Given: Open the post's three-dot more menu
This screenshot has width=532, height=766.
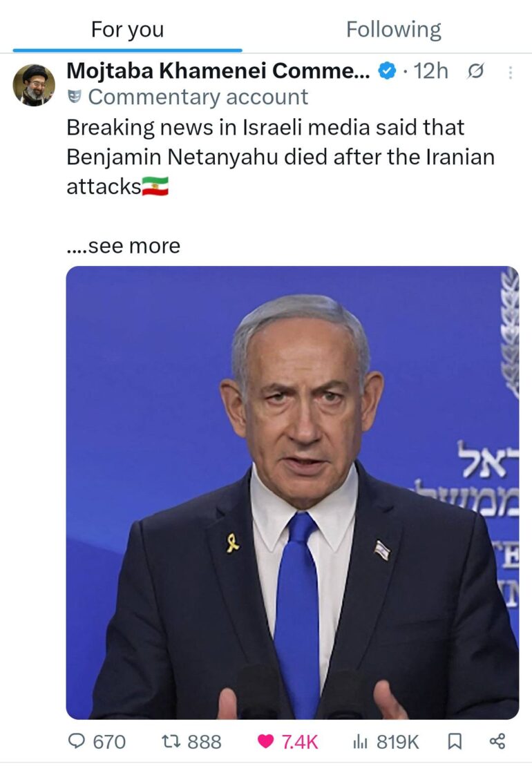Looking at the screenshot, I should coord(511,73).
